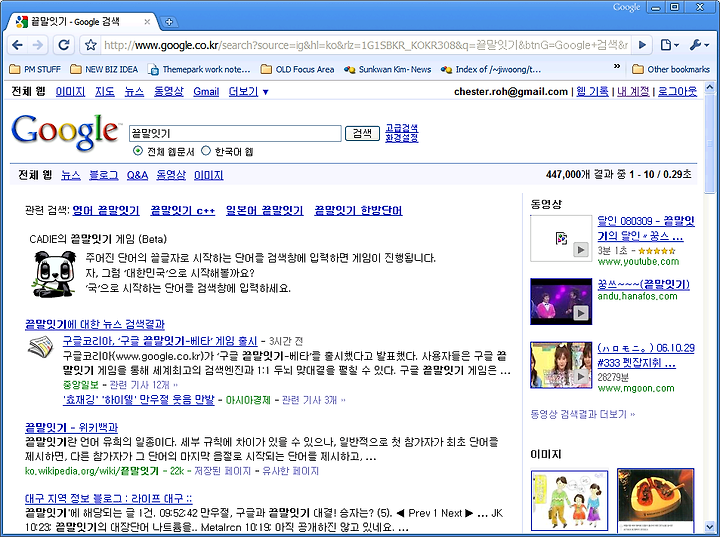Switch to the 동영상 results filter tab
This screenshot has height=537, width=720.
(x=171, y=175)
